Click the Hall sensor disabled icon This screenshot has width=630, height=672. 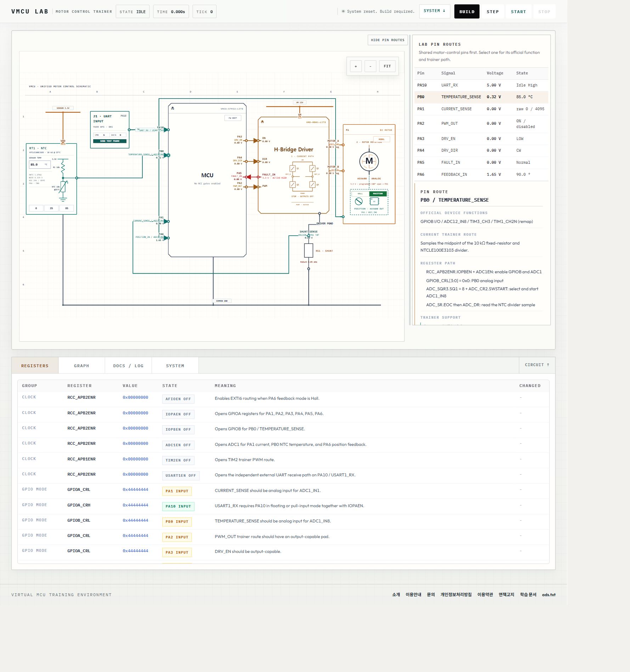click(x=359, y=201)
